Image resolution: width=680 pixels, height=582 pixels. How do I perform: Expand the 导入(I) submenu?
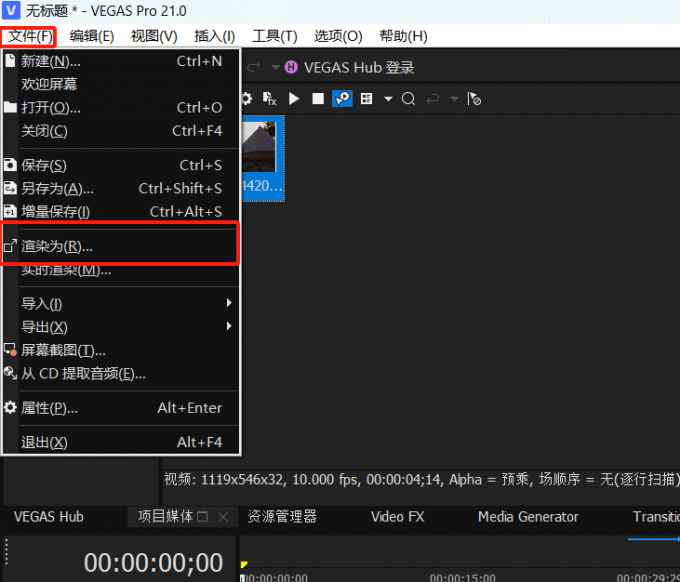point(121,304)
